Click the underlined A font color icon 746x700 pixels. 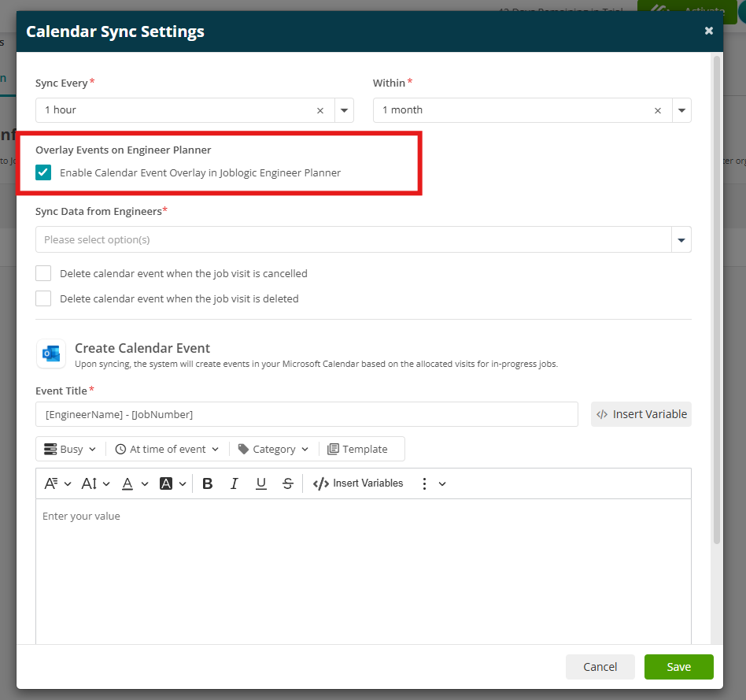(127, 483)
